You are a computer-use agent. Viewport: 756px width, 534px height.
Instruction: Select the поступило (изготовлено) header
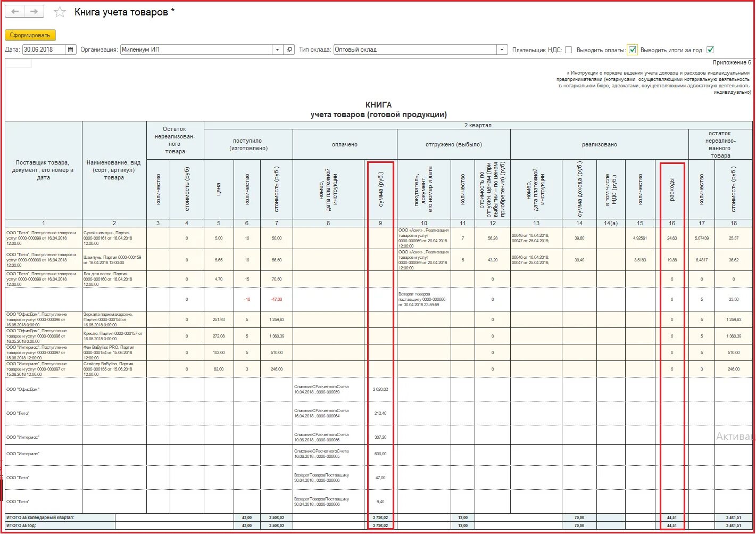(248, 144)
